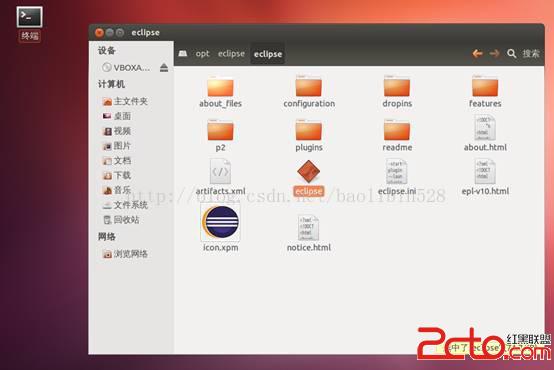554x370 pixels.
Task: Open 回收站 in the sidebar
Action: click(x=121, y=220)
